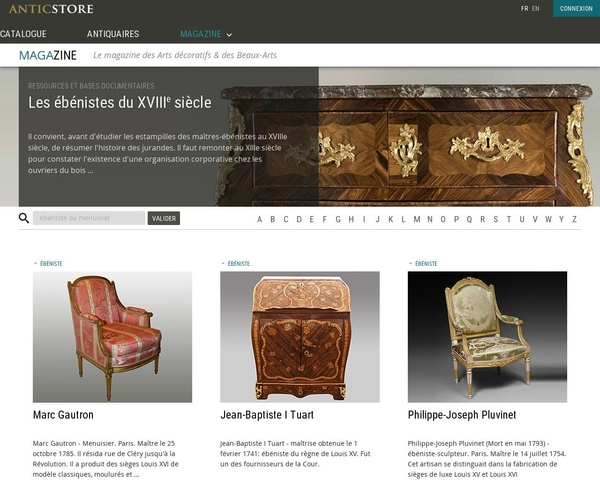This screenshot has height=480, width=600.
Task: Click the Connexion button
Action: point(576,8)
